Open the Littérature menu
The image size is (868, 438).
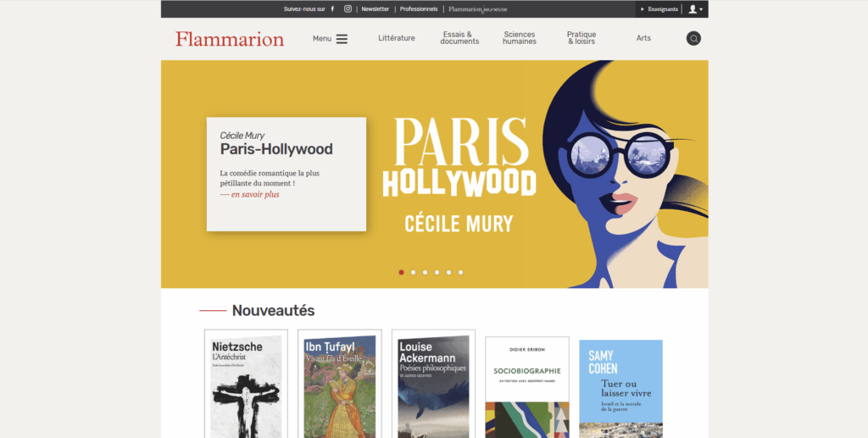(397, 38)
